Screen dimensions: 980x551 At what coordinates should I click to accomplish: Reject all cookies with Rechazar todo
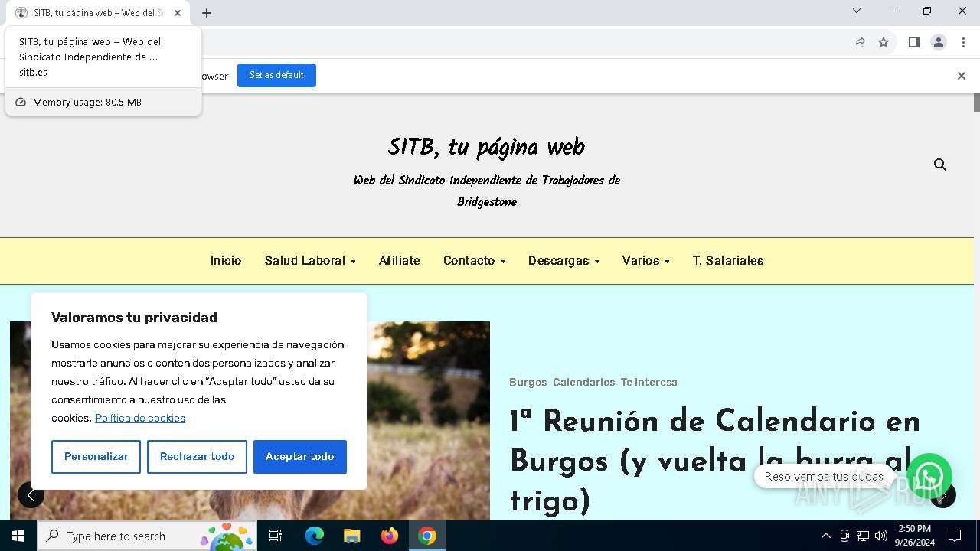[197, 457]
